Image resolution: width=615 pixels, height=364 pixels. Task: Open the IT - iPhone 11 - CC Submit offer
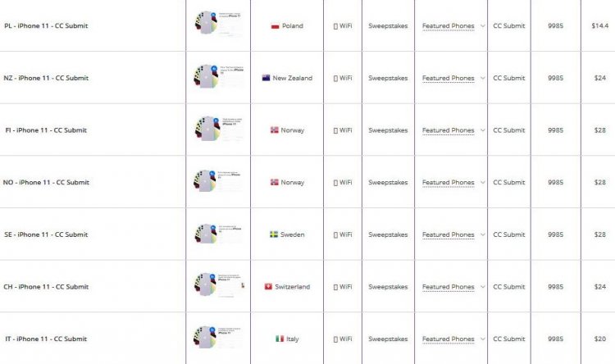46,339
